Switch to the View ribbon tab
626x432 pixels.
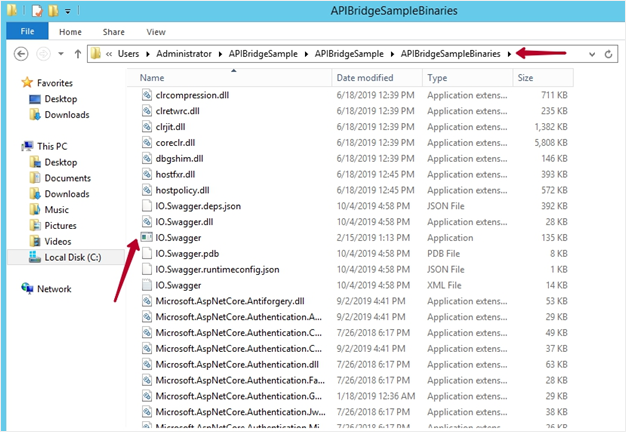point(155,31)
